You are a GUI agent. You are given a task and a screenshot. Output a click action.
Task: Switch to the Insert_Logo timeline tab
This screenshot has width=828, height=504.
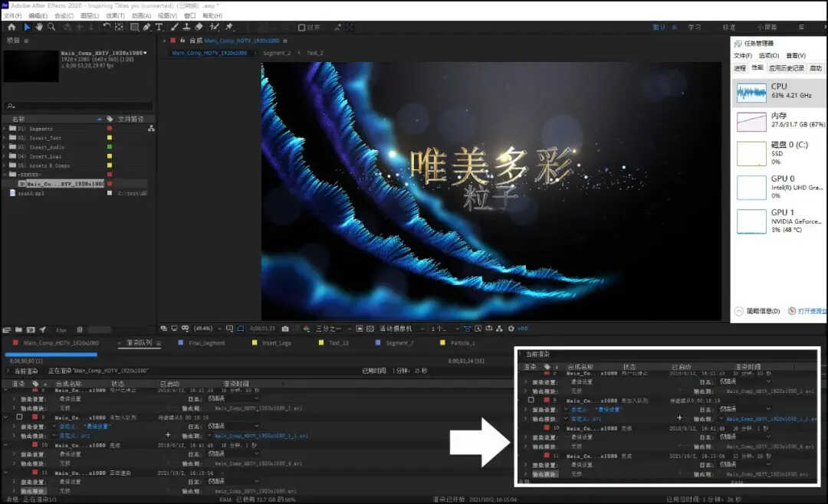pos(276,343)
